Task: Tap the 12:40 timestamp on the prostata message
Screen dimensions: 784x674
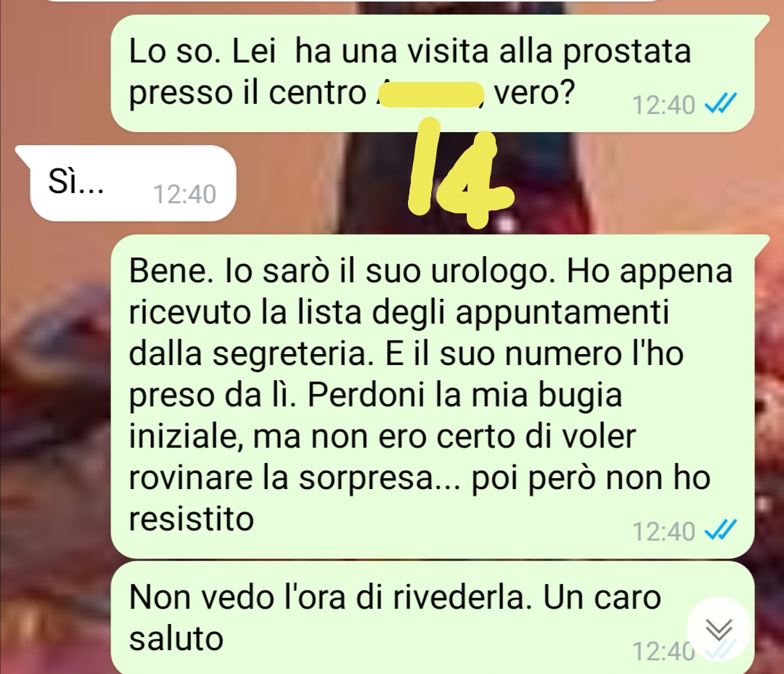Action: coord(663,105)
